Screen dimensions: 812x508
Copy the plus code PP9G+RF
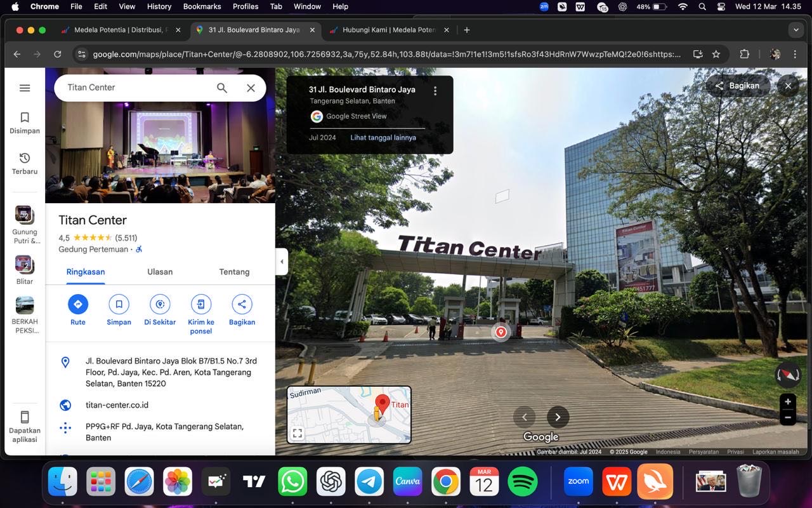pos(165,432)
